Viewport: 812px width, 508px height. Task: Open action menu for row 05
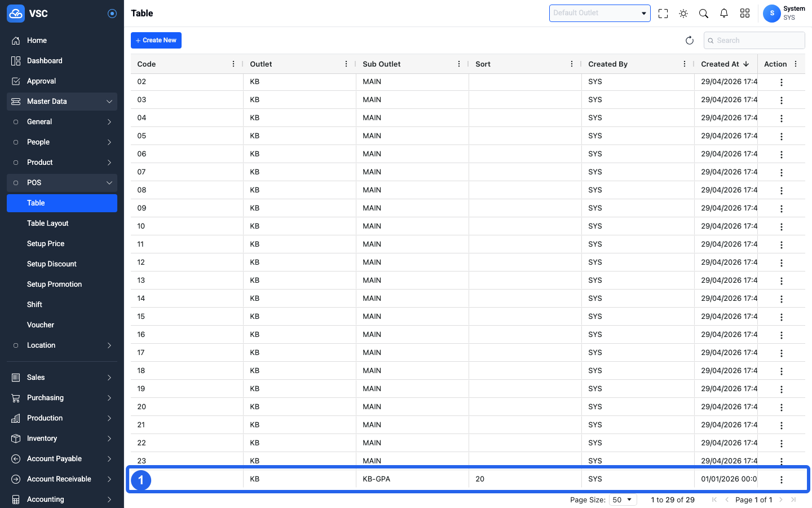coord(782,137)
